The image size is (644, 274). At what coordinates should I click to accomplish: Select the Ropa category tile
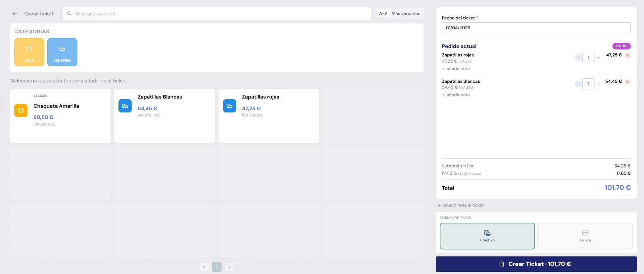(29, 52)
